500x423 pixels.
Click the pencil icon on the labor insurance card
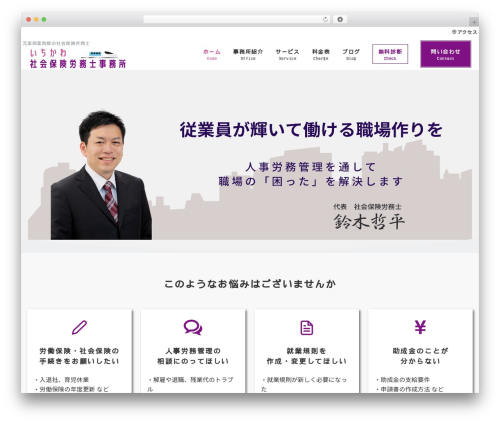click(79, 327)
